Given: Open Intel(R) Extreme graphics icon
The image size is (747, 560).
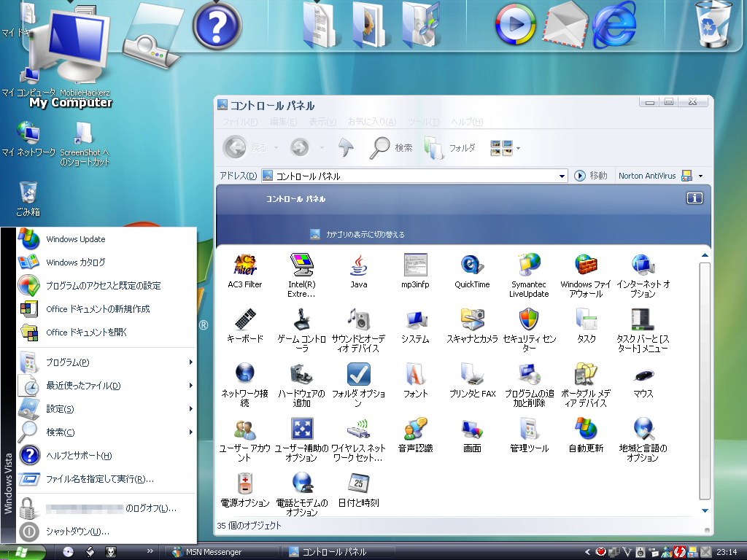Looking at the screenshot, I should click(301, 265).
